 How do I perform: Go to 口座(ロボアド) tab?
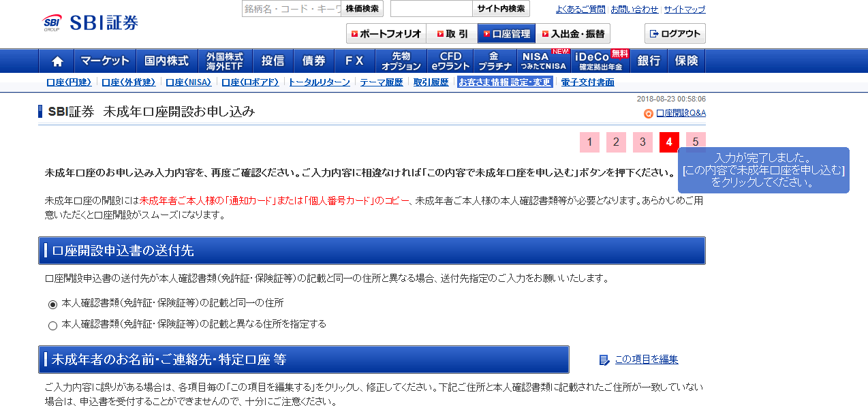(250, 82)
